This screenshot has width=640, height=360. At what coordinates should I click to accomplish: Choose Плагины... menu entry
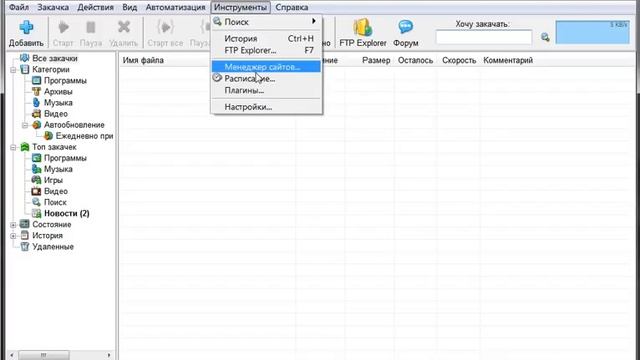tap(266, 90)
